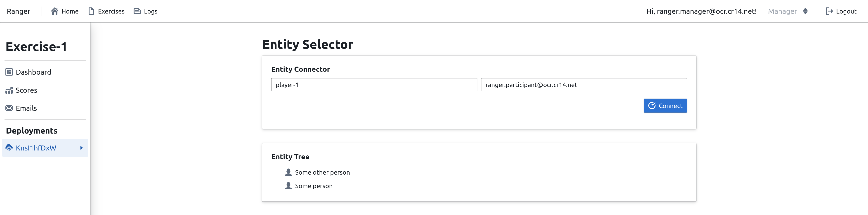Viewport: 868px width, 215px height.
Task: Click the ranger.participant email field
Action: tap(584, 84)
